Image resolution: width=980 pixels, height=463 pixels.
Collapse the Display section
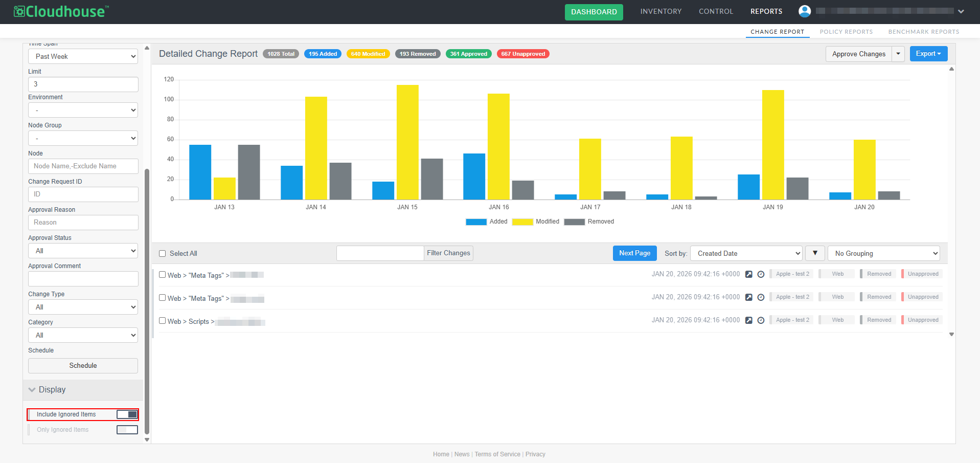click(x=32, y=390)
